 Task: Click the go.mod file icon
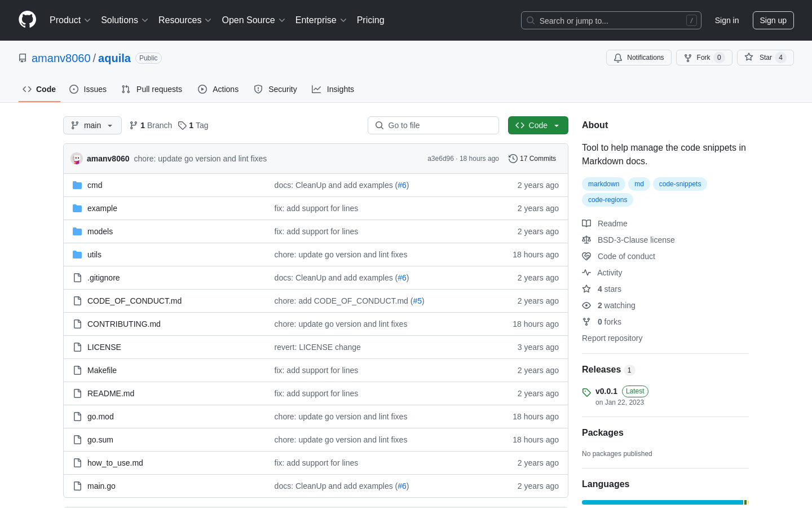point(77,417)
